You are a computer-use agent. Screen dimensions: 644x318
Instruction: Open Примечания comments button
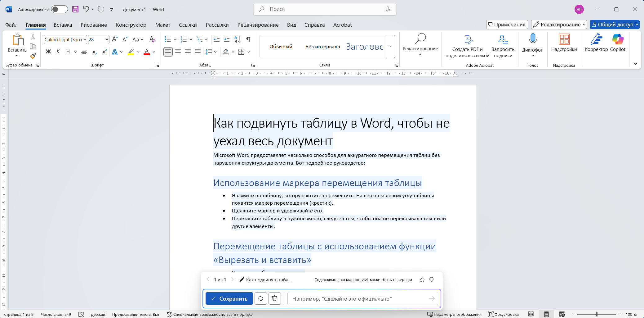[507, 25]
